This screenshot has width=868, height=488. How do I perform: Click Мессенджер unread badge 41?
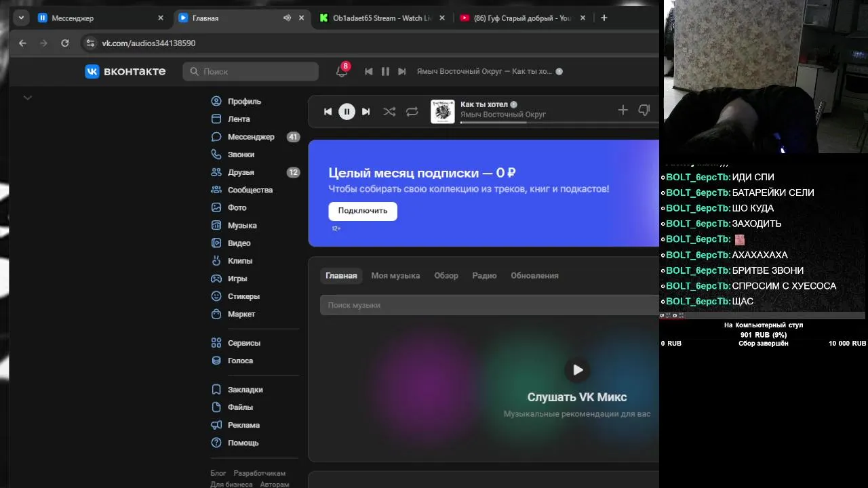click(293, 137)
